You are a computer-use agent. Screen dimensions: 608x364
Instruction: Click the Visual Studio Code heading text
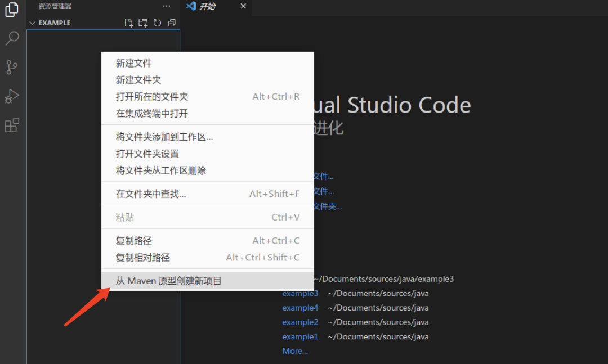click(x=392, y=105)
